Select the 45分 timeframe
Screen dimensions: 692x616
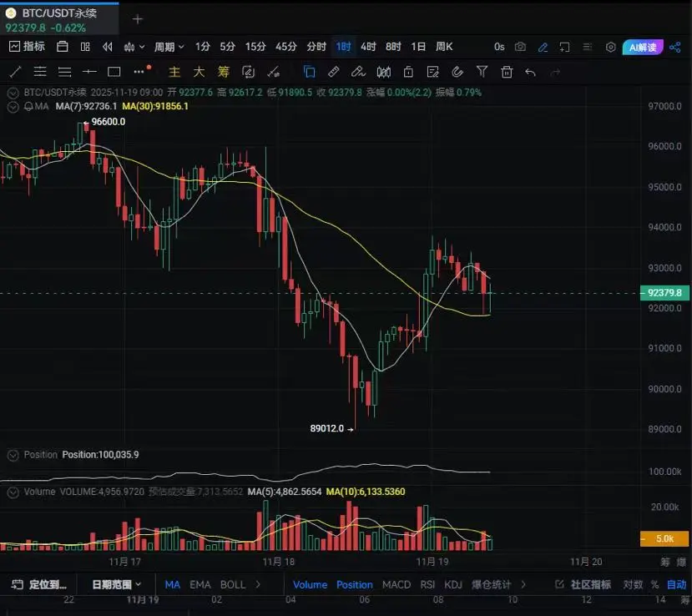click(x=286, y=47)
